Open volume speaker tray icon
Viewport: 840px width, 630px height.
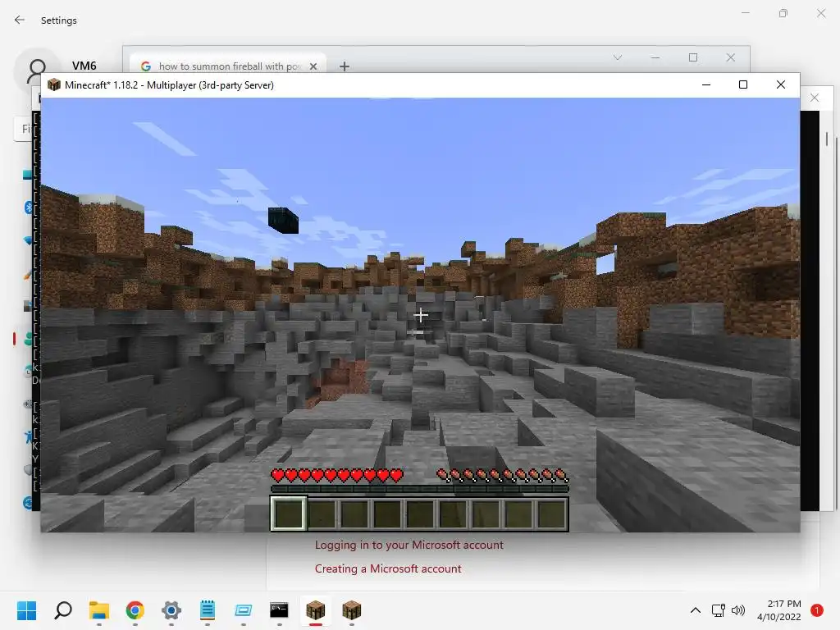click(x=738, y=610)
